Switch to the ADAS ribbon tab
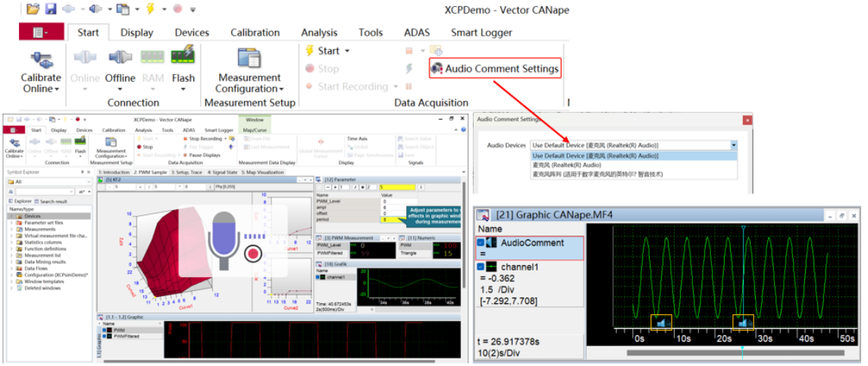 tap(417, 33)
